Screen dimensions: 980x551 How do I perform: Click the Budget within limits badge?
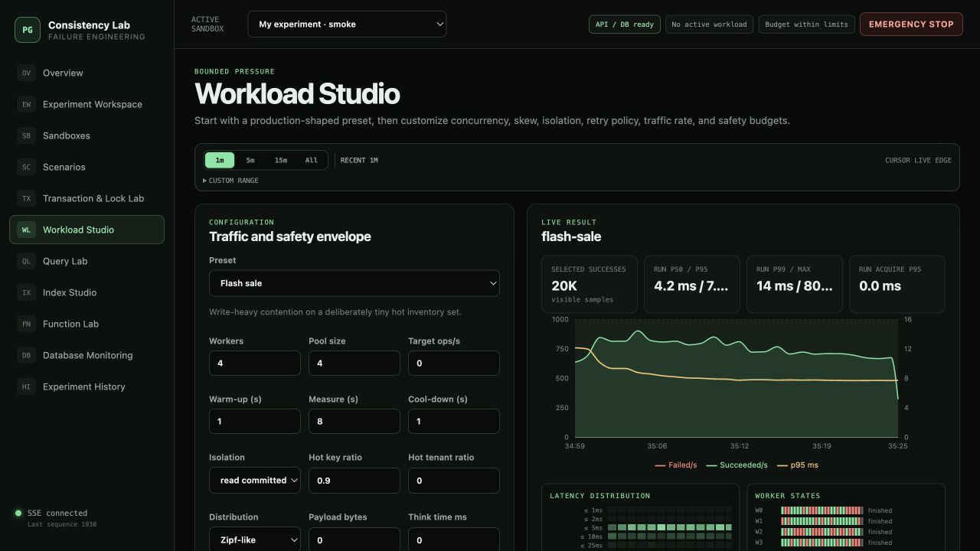tap(806, 24)
